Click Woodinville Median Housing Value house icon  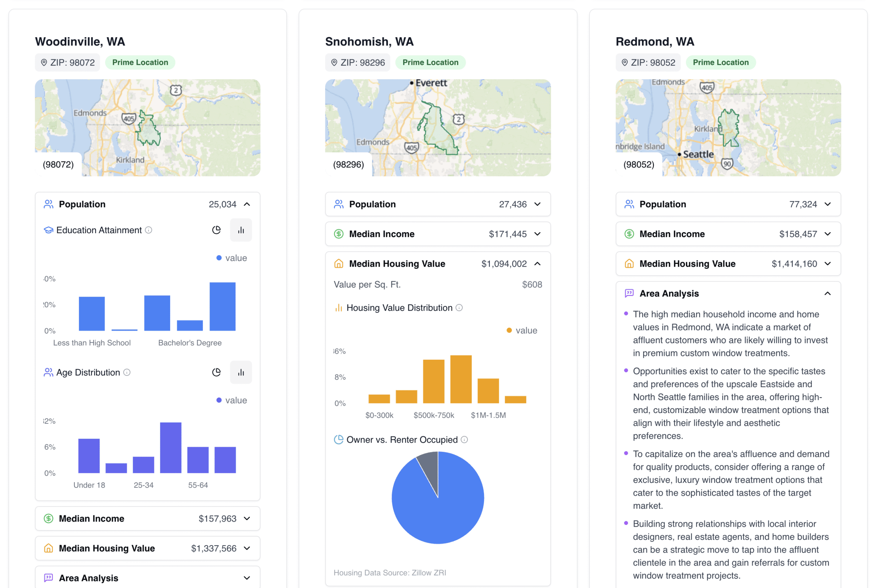tap(49, 548)
